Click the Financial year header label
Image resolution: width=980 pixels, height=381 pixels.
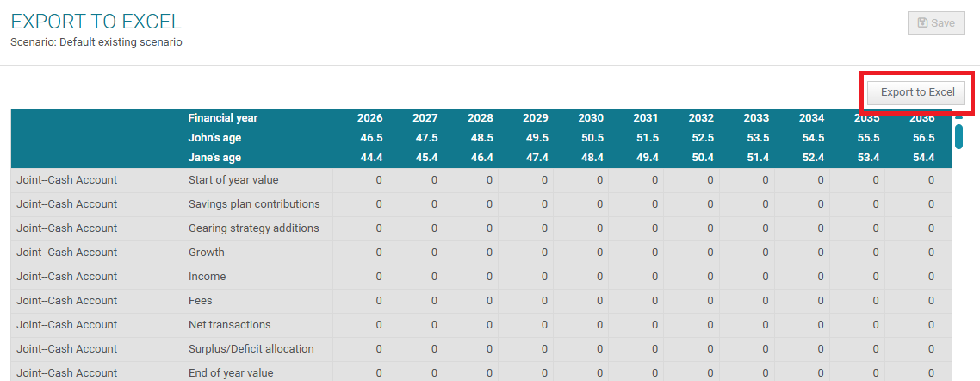click(x=223, y=118)
